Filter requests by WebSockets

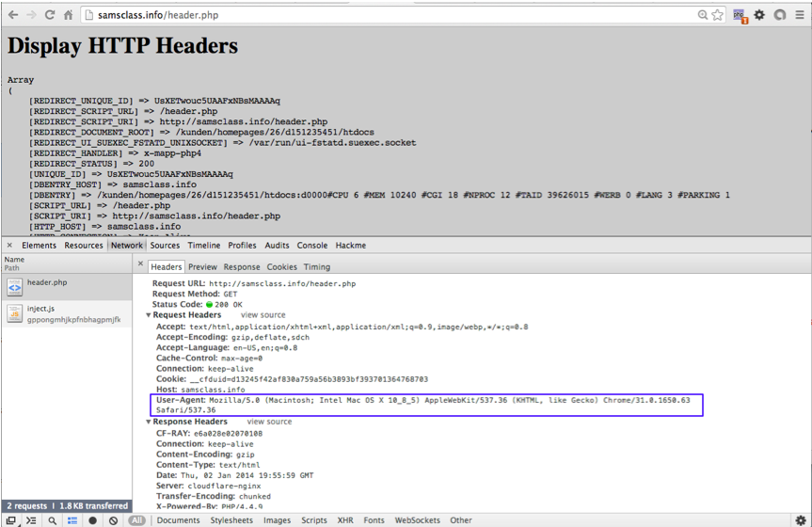click(x=418, y=520)
